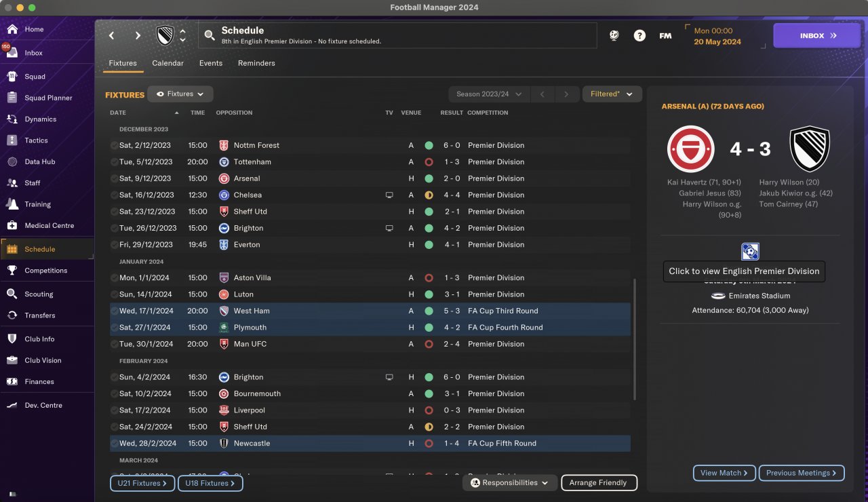868x502 pixels.
Task: Click the Premier Division competition logo
Action: tap(750, 252)
